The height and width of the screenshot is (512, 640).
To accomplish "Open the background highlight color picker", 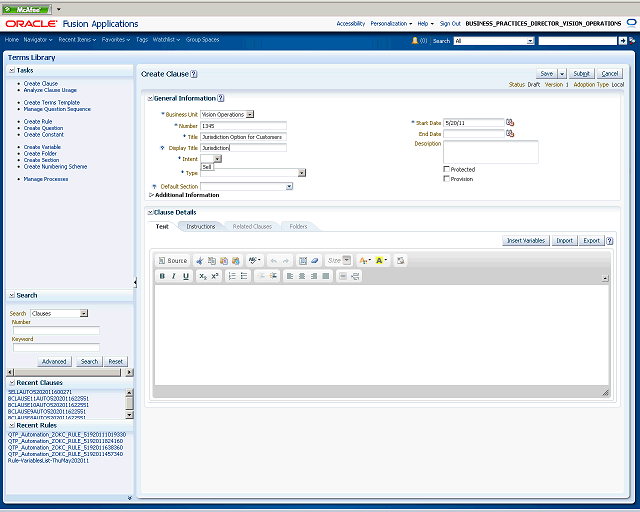I will click(381, 260).
